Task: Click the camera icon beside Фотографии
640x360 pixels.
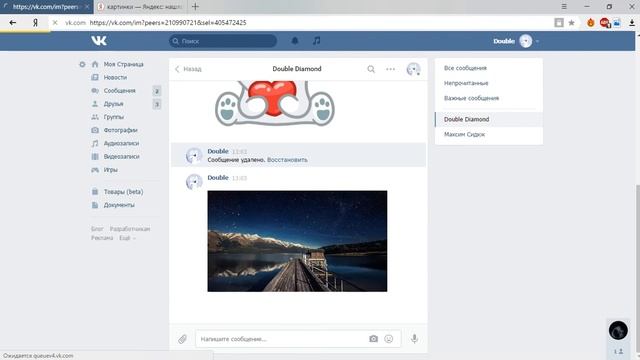Action: 95,130
